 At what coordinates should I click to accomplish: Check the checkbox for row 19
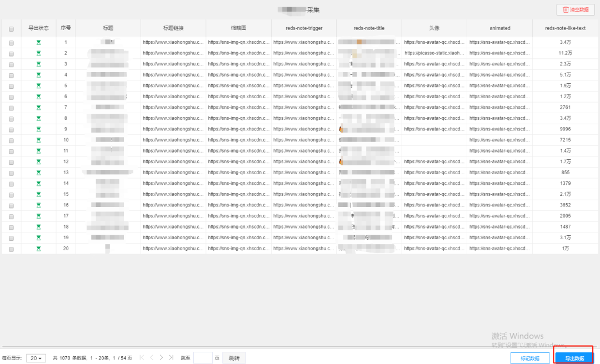[11, 238]
